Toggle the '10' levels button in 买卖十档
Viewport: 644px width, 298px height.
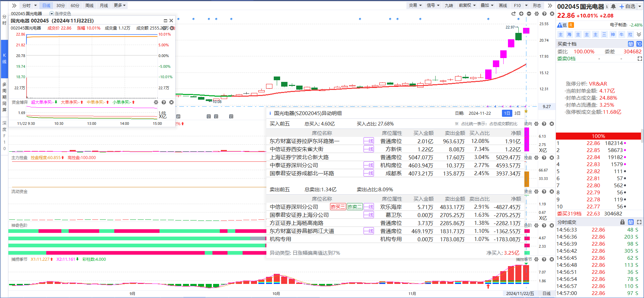[639, 44]
